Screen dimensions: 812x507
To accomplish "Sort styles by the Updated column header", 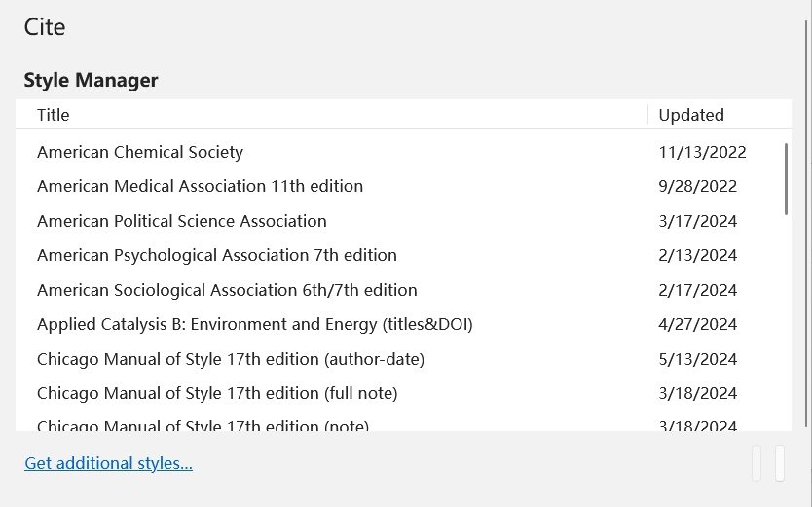I will tap(720, 114).
